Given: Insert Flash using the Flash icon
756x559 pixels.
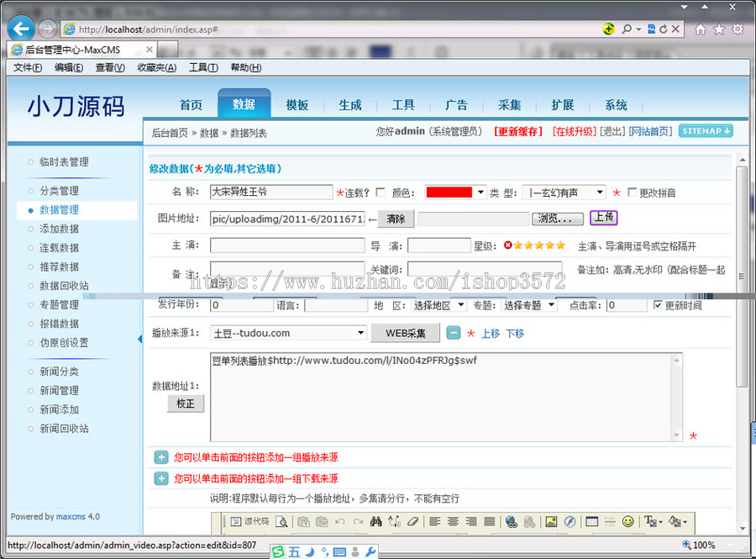Looking at the screenshot, I should point(570,521).
